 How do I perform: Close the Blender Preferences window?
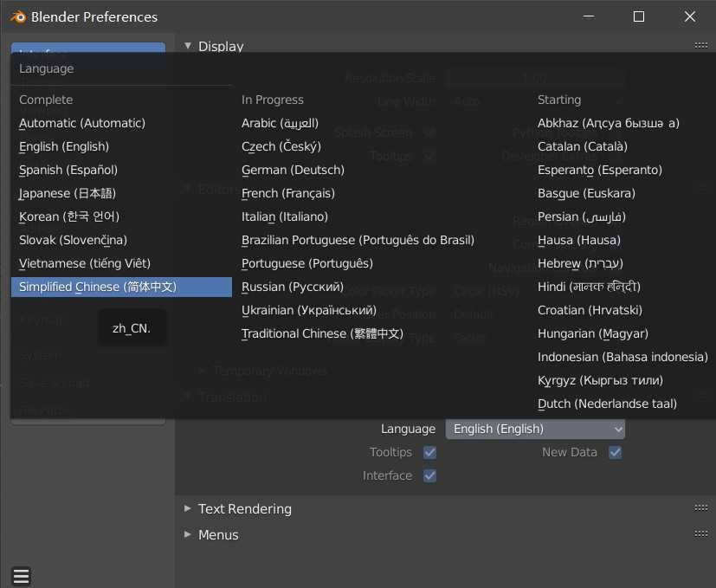point(690,17)
